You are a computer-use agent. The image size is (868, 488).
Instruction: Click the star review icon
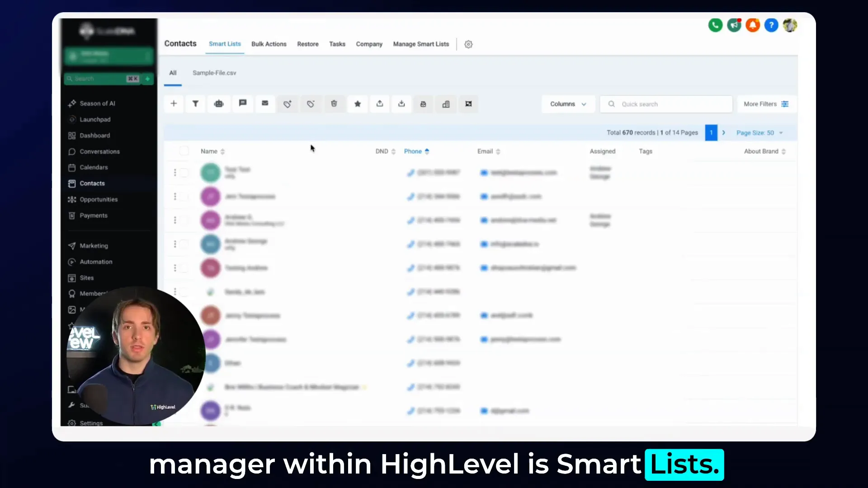(x=358, y=104)
